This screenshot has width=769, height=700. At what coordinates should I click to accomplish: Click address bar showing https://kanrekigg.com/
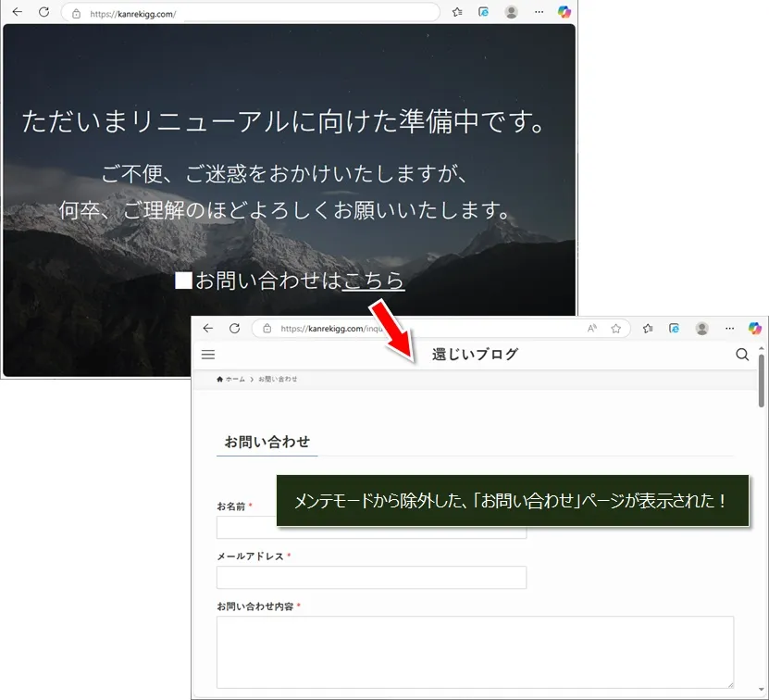(250, 13)
